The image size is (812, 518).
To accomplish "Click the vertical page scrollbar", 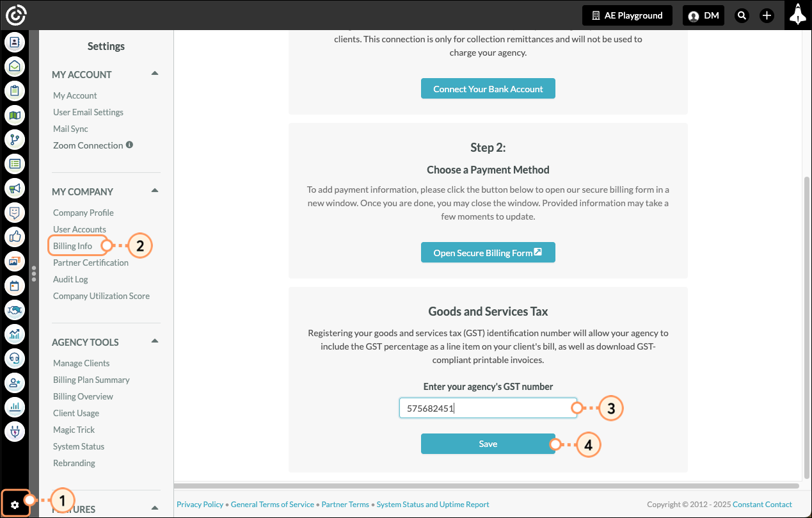I will coord(807,327).
